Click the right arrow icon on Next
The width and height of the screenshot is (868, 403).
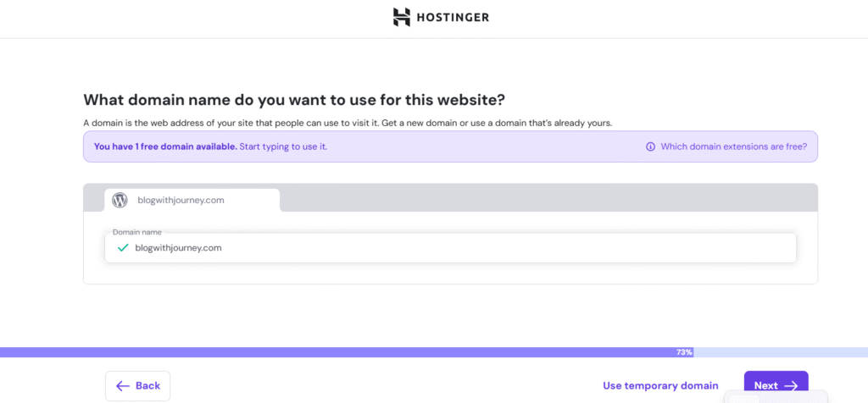click(791, 386)
